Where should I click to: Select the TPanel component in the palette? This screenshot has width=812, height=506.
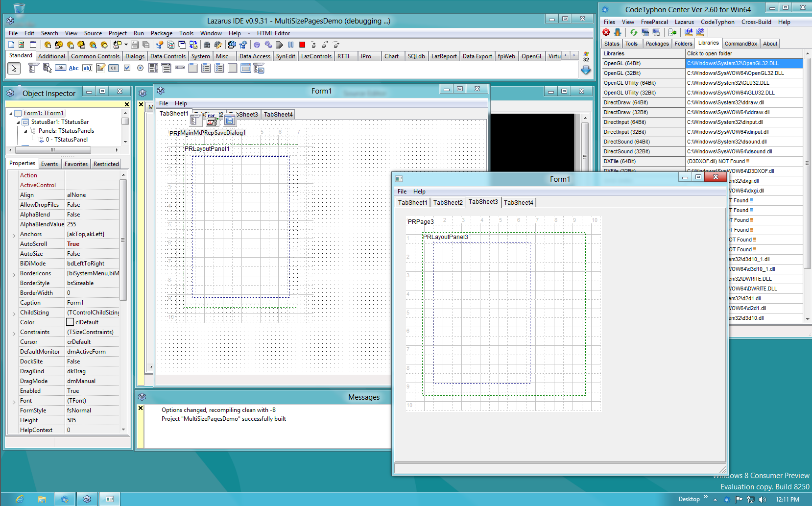(x=233, y=68)
